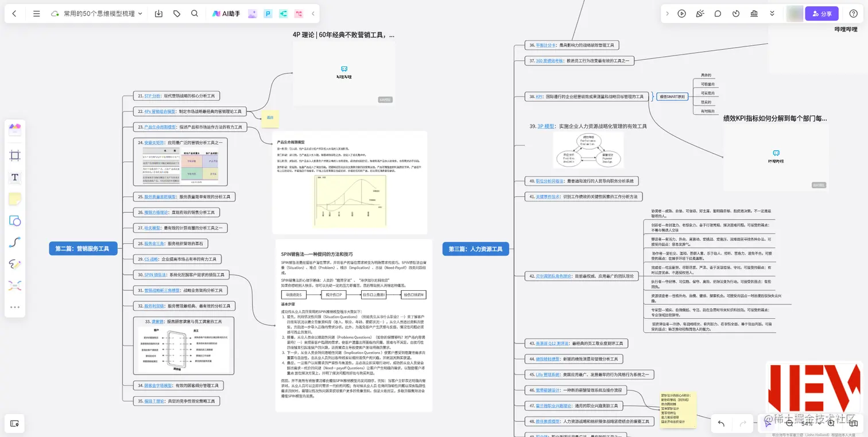Screen dimensions: 868x437
Task: Click the purple 分享 share button
Action: click(x=821, y=13)
